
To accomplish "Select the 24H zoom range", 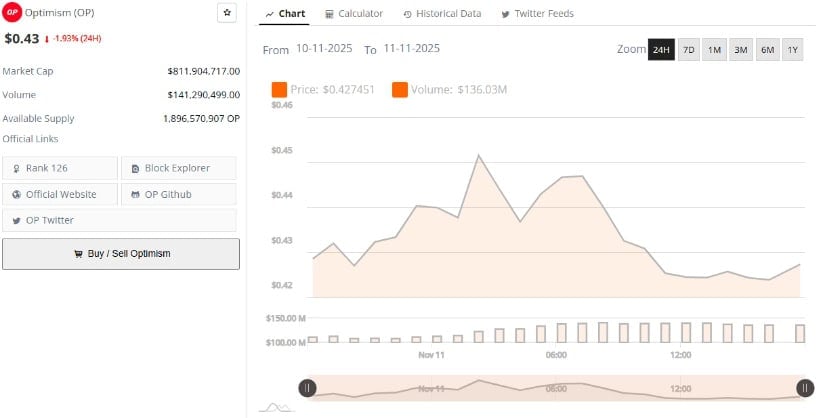I will tap(661, 50).
